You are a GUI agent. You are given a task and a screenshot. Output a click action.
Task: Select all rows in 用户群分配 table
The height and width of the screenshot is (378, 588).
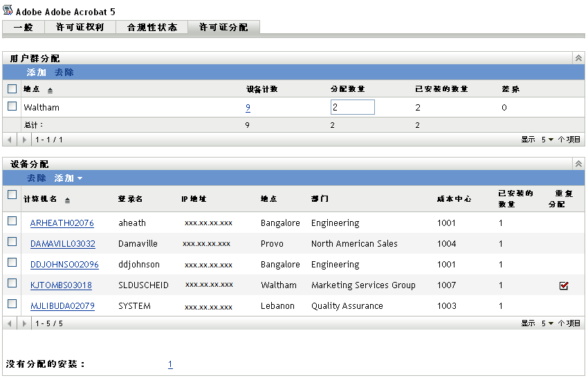click(x=12, y=88)
